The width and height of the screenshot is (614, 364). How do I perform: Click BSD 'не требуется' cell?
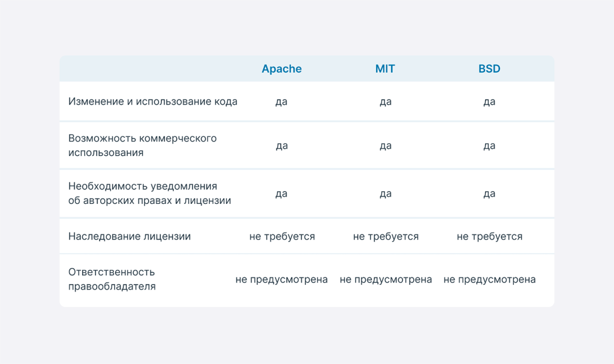[489, 236]
